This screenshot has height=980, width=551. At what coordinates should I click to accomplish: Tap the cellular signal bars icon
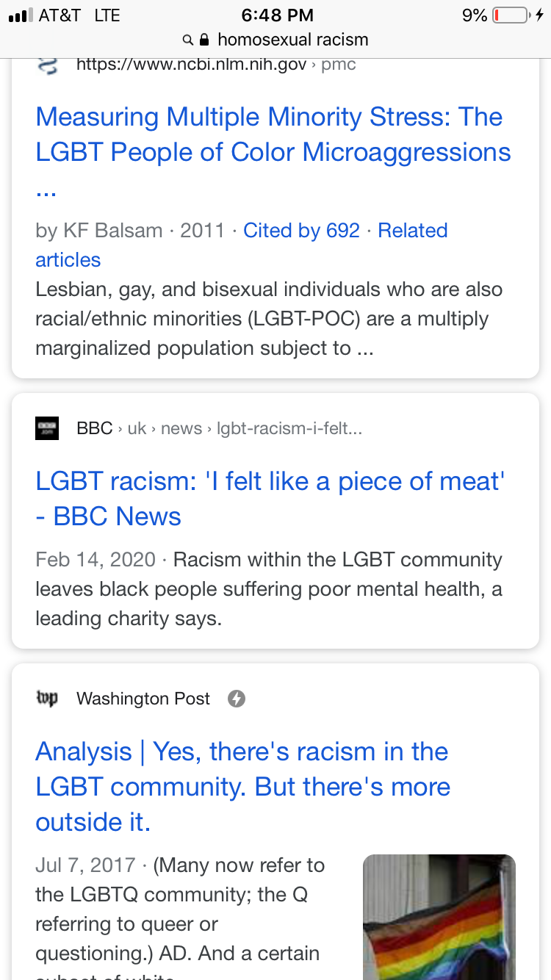[x=20, y=15]
